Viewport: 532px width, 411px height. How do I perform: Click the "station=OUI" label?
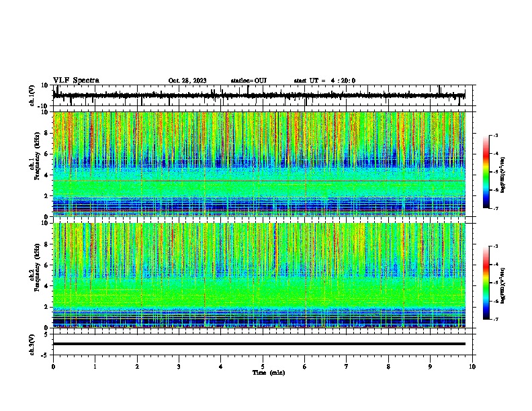point(249,81)
